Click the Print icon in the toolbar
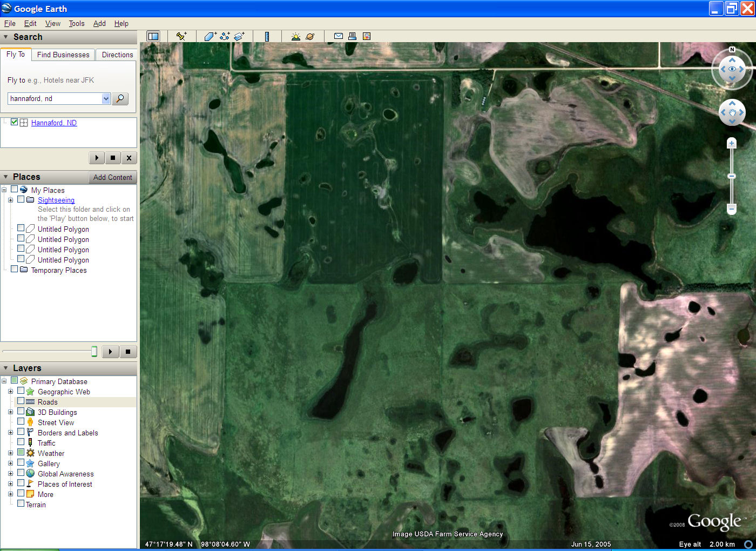The height and width of the screenshot is (551, 756). 352,36
